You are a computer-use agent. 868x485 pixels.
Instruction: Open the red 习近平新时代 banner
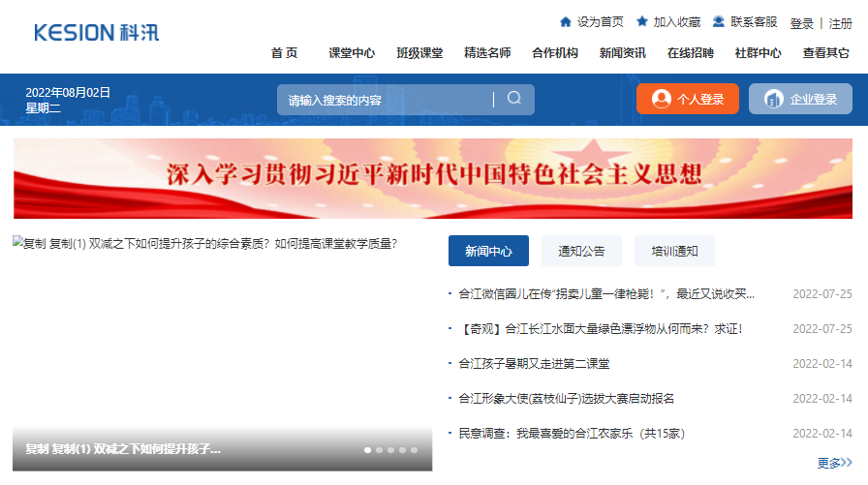click(x=433, y=179)
